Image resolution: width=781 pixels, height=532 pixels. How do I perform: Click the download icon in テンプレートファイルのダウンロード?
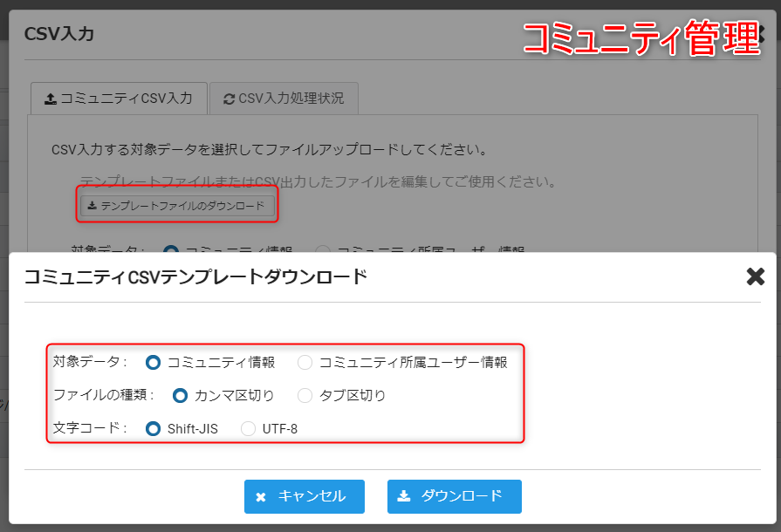coord(92,207)
